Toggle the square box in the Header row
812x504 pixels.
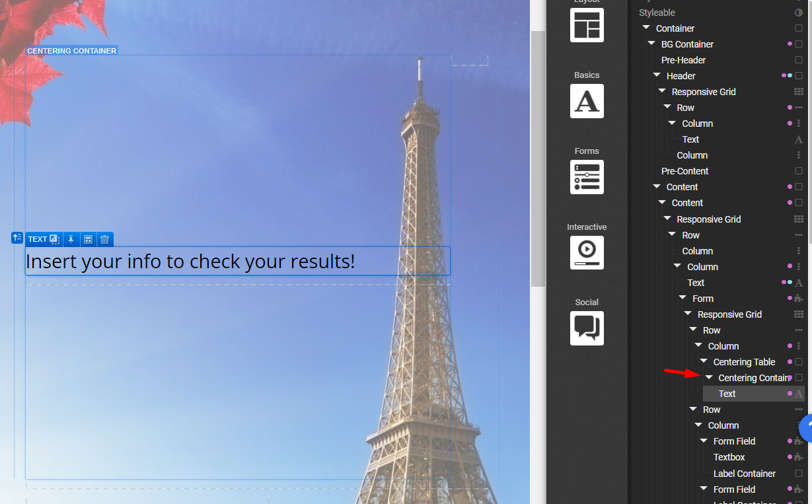pos(799,76)
